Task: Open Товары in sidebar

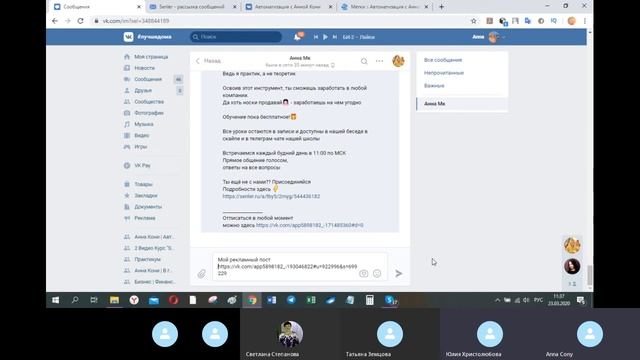Action: (143, 184)
